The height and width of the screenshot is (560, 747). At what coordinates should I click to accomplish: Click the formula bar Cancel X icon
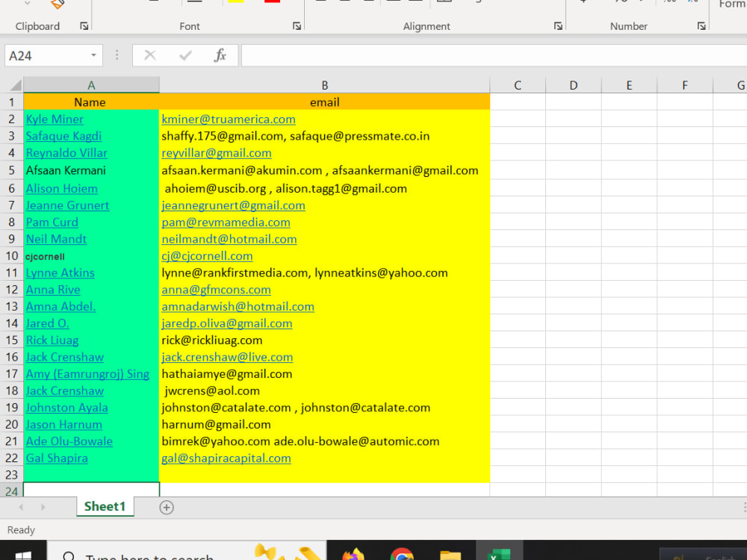(150, 55)
